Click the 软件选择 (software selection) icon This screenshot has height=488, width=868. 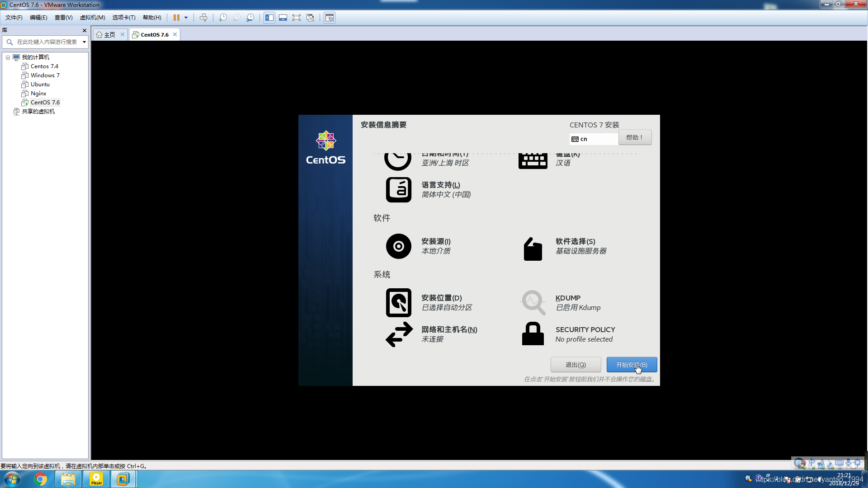(533, 247)
